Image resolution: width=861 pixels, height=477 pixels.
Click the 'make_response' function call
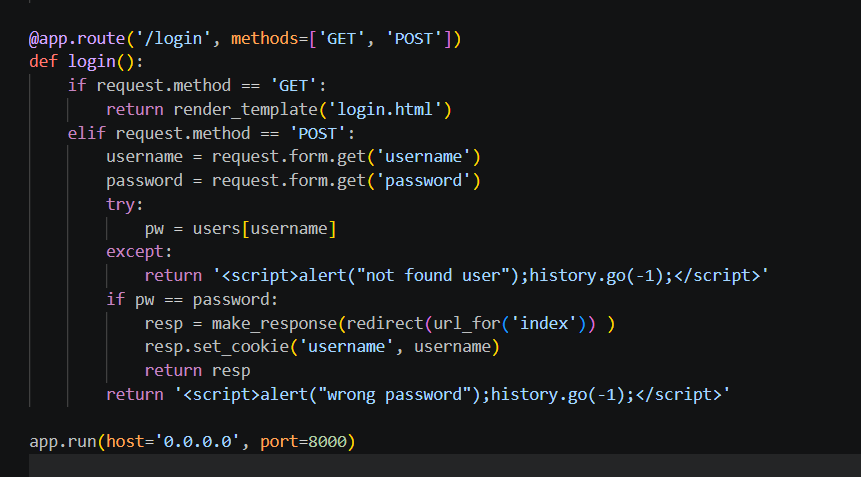(274, 323)
